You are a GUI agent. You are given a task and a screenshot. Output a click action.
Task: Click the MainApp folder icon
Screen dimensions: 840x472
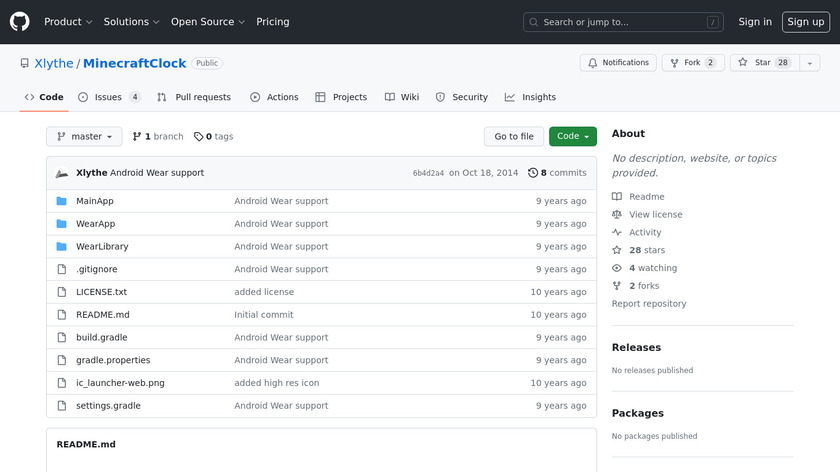[62, 201]
